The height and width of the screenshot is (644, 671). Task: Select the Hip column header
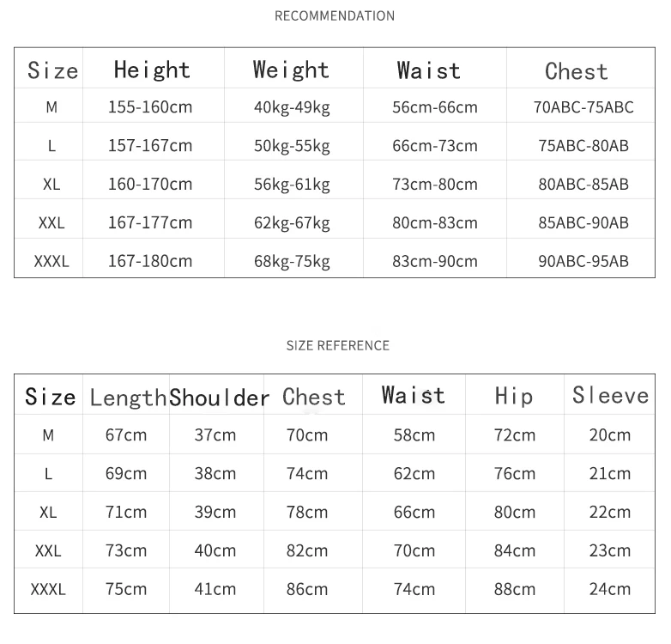tap(514, 396)
